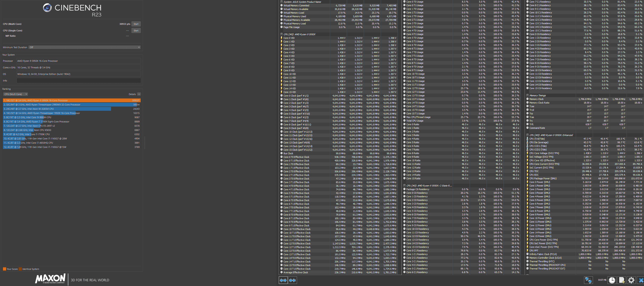Expand the ranking Details dropdown arrow

pos(139,94)
